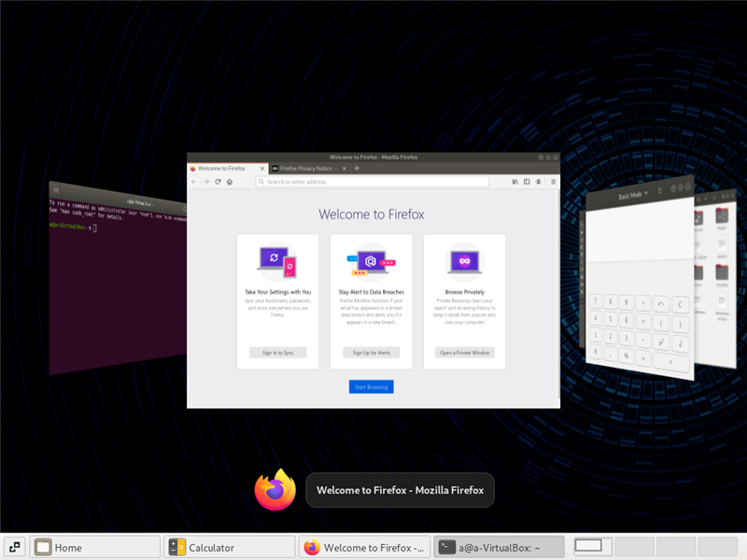The image size is (747, 560).
Task: Click the Firefox back arrow icon
Action: click(x=194, y=182)
